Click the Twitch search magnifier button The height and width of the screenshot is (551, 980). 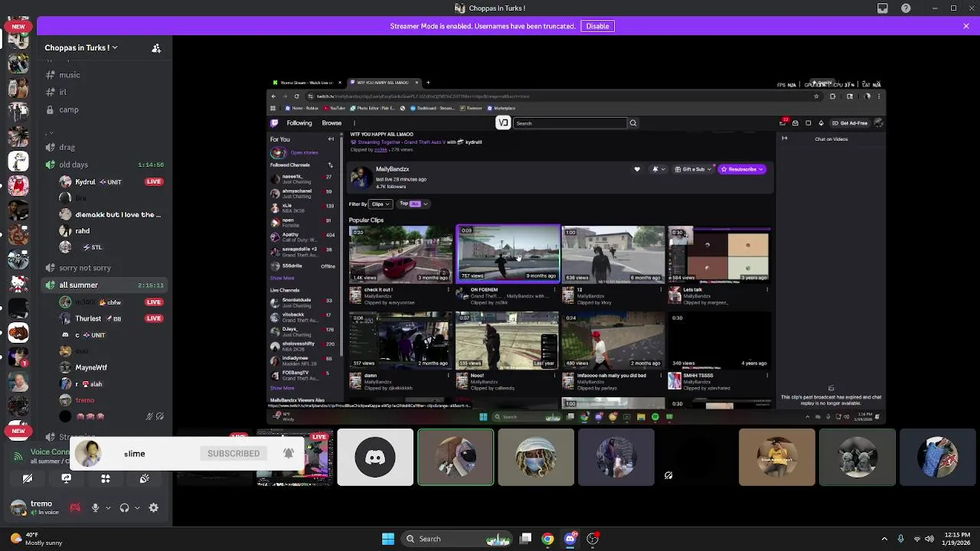[x=632, y=123]
